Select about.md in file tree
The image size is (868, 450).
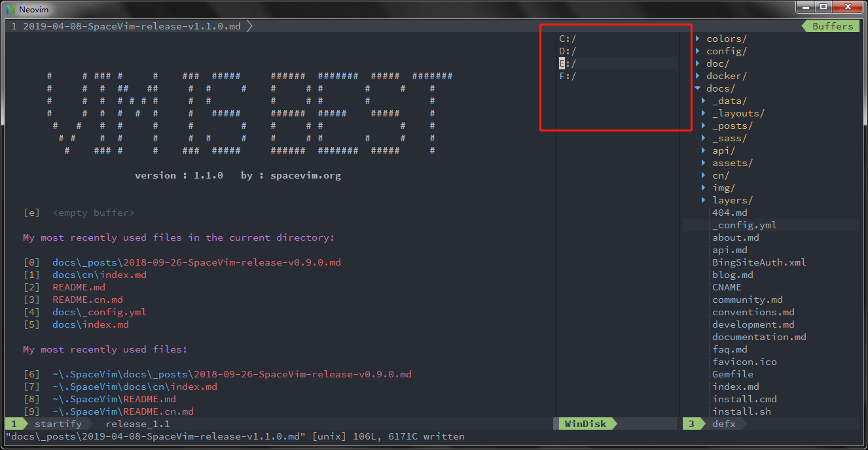(736, 237)
